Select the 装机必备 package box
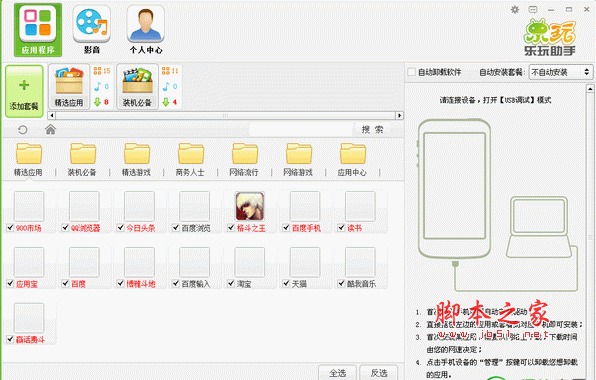Screen dimensions: 596x380 (137, 87)
